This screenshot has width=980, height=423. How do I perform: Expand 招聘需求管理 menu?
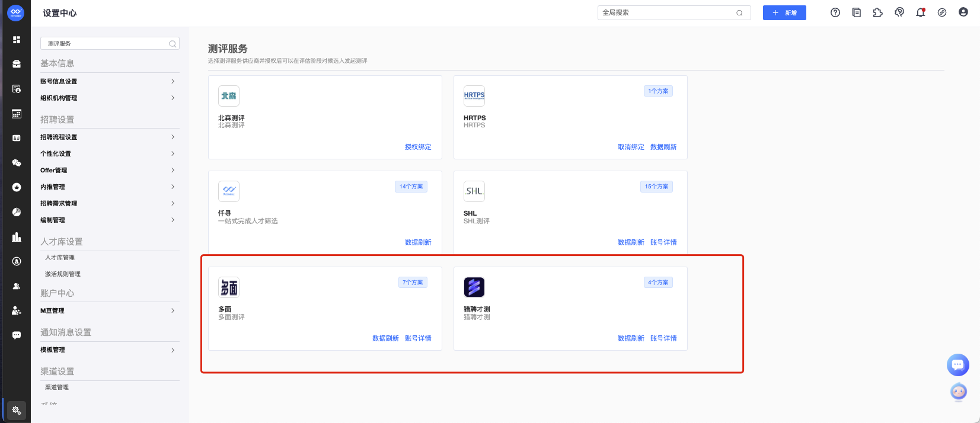pos(110,203)
